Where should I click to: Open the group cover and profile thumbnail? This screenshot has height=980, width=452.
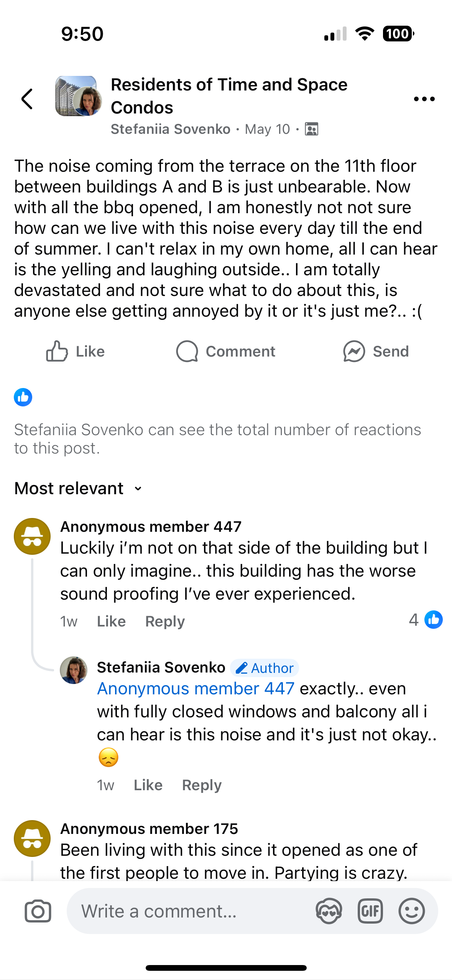[x=78, y=96]
